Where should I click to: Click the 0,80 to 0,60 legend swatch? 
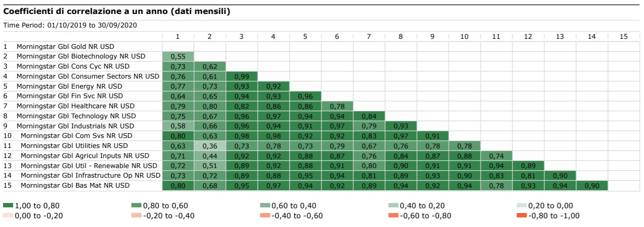pos(136,206)
